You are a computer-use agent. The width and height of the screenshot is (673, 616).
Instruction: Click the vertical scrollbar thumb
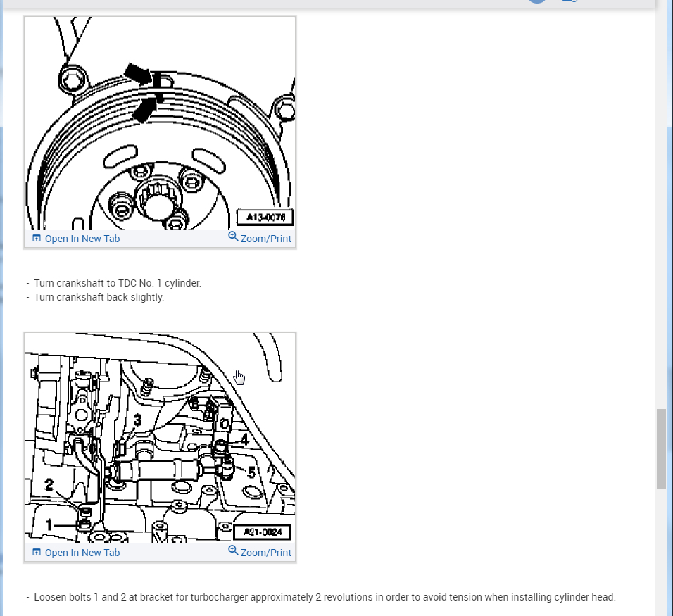(x=662, y=449)
